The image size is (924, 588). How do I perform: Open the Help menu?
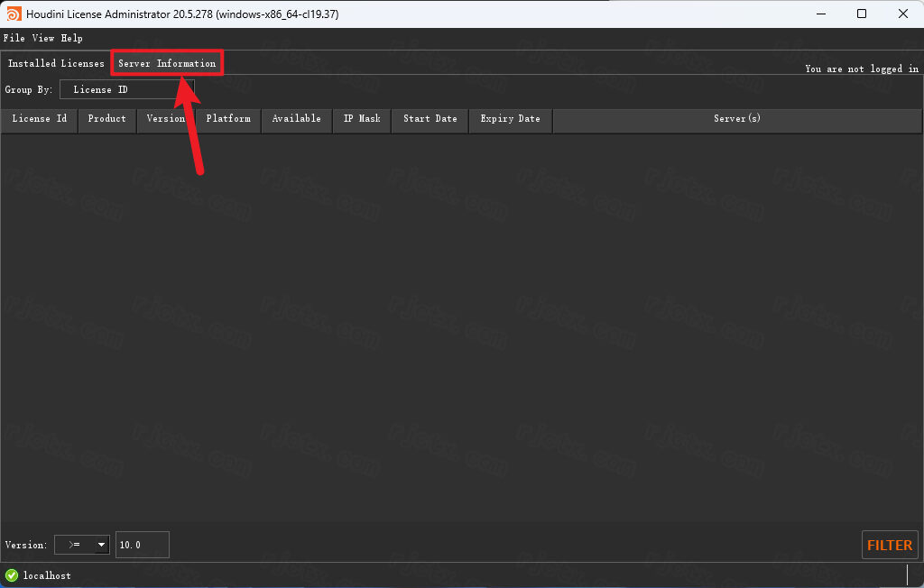pyautogui.click(x=71, y=39)
